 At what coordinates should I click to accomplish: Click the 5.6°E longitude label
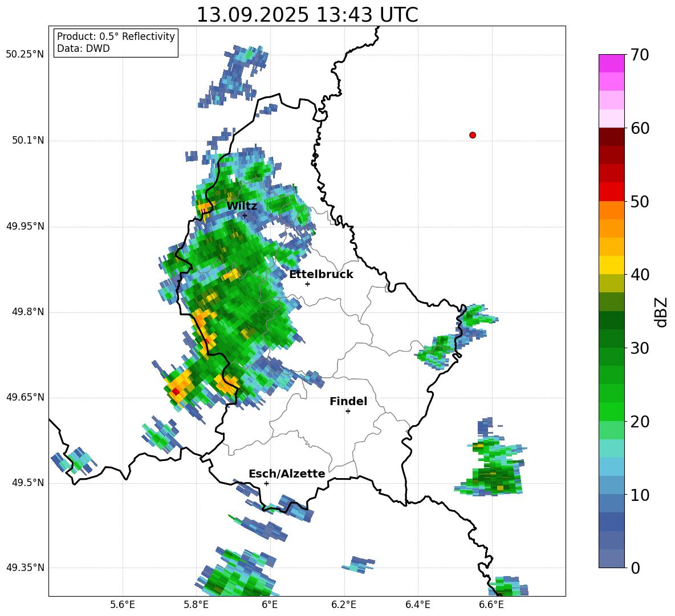[123, 605]
